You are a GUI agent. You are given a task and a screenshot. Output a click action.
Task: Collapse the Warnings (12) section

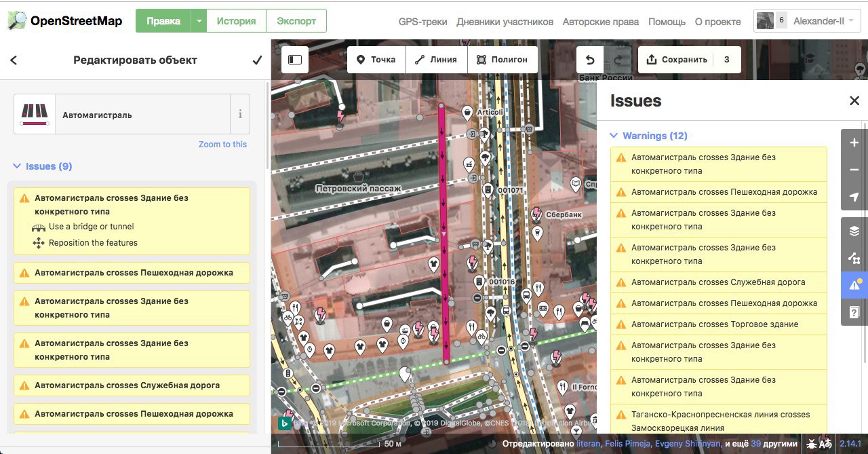pos(649,136)
